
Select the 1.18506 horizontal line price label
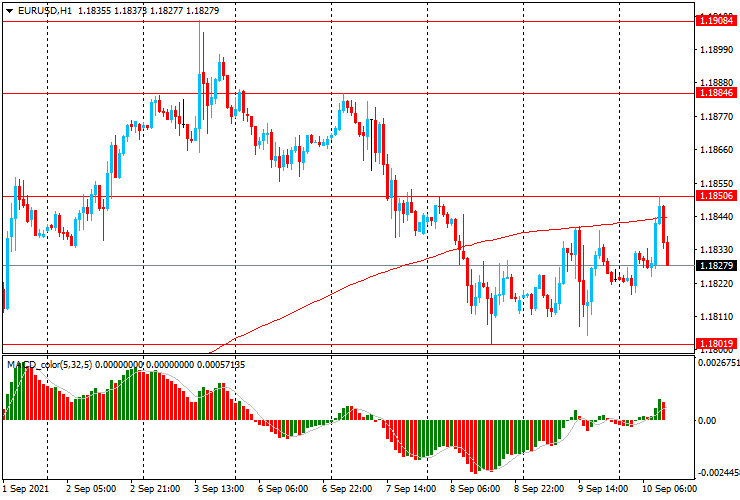coord(716,196)
